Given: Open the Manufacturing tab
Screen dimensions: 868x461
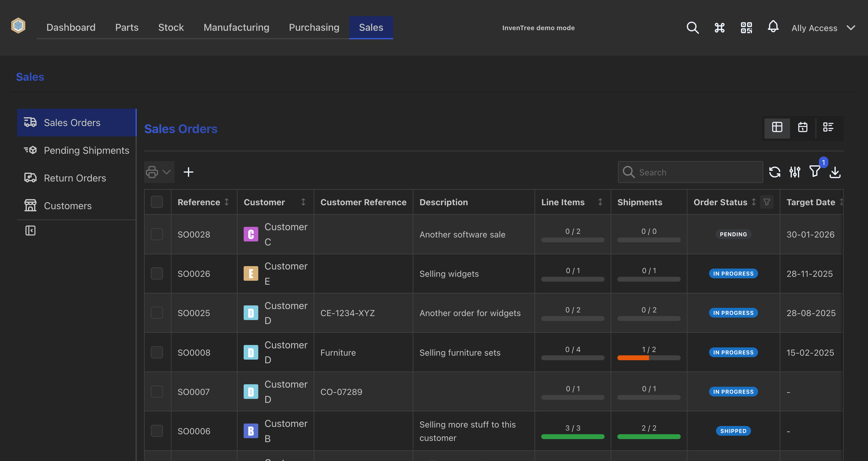Looking at the screenshot, I should click(236, 27).
